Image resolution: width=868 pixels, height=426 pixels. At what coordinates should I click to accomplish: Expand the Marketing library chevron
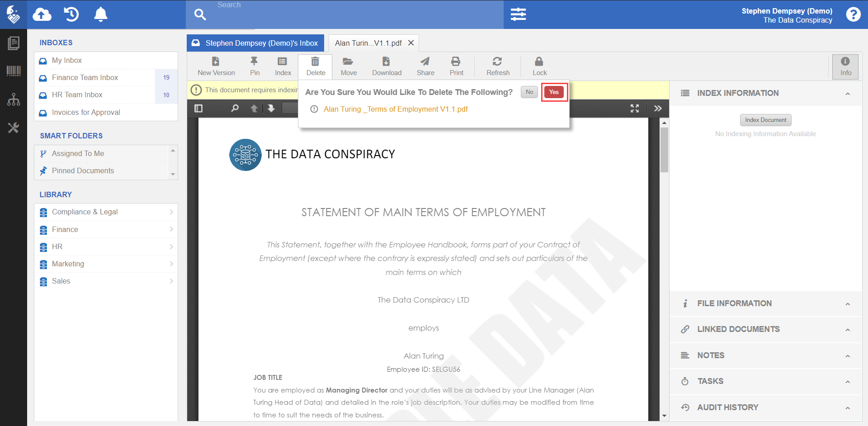(x=171, y=264)
